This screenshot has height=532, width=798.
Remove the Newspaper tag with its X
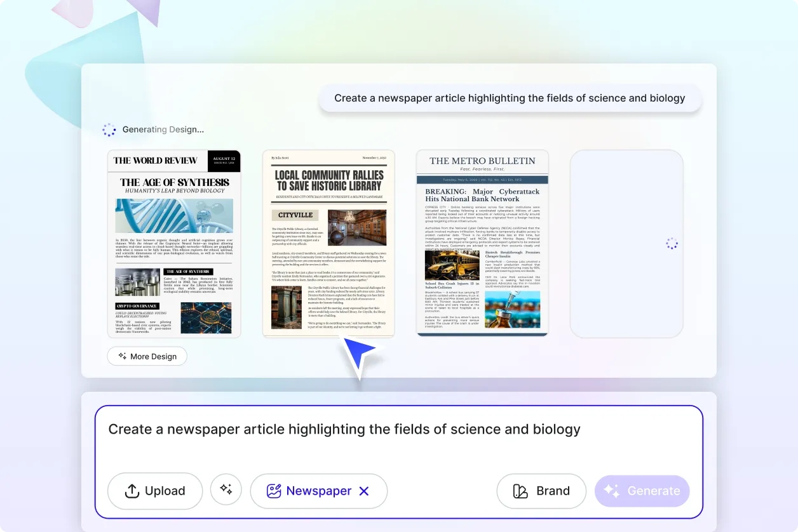pyautogui.click(x=364, y=491)
